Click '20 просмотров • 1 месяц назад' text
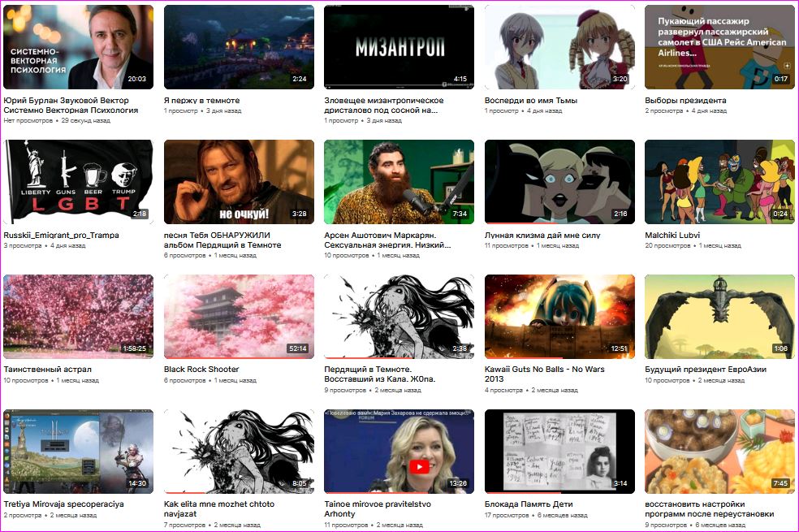Image resolution: width=799 pixels, height=532 pixels. pos(693,245)
